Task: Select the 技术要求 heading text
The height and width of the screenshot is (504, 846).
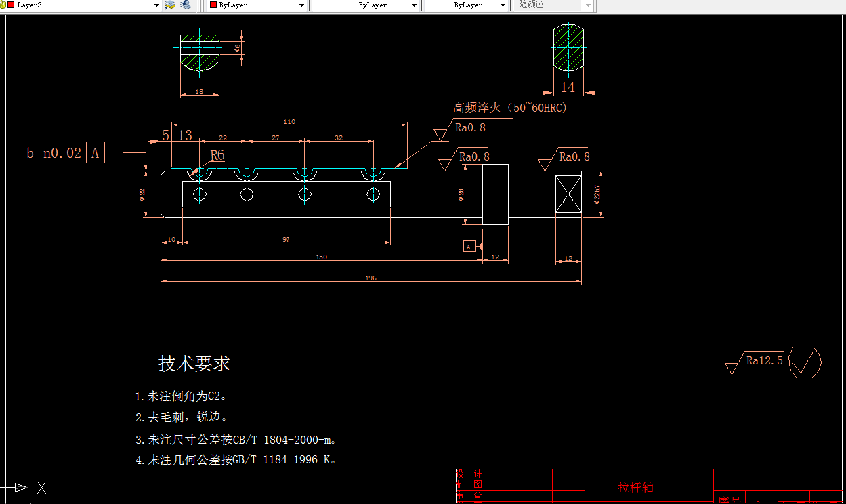Action: (194, 364)
